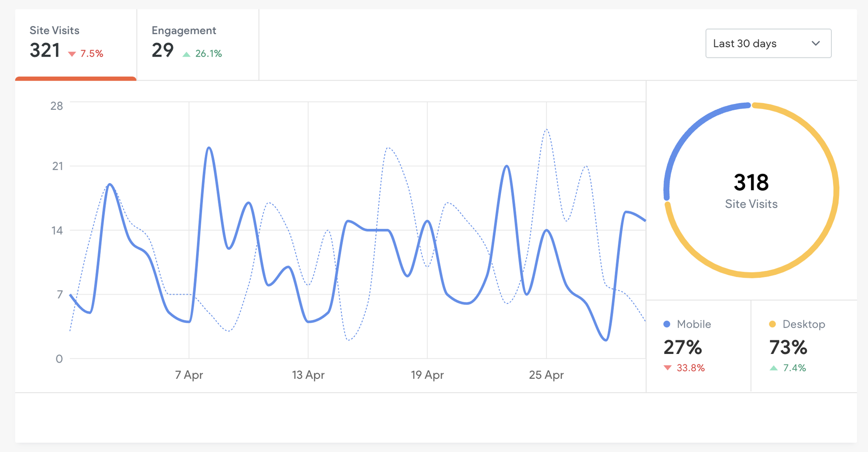The height and width of the screenshot is (452, 868).
Task: Click the yellow Desktop legend dot
Action: pos(773,324)
